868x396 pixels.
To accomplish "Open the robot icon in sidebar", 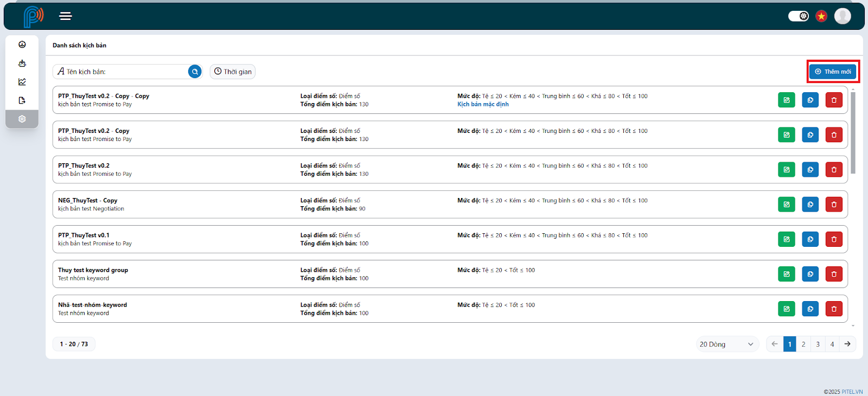I will 22,63.
